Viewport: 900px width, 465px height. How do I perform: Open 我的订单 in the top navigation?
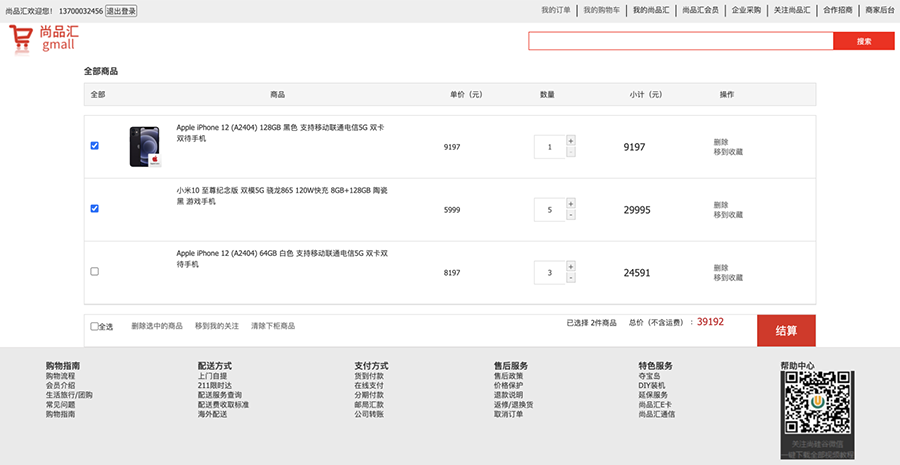tap(556, 10)
